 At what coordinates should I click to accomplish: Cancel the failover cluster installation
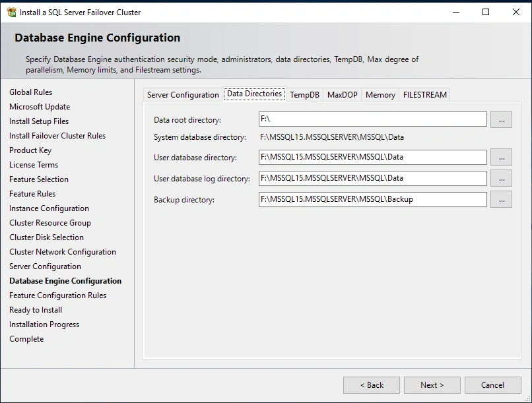coord(492,385)
